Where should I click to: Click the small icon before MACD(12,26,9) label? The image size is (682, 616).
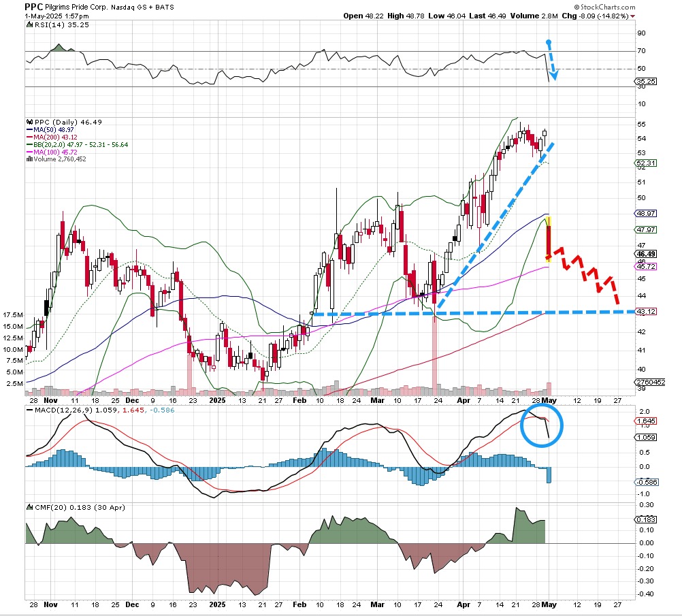coord(29,410)
